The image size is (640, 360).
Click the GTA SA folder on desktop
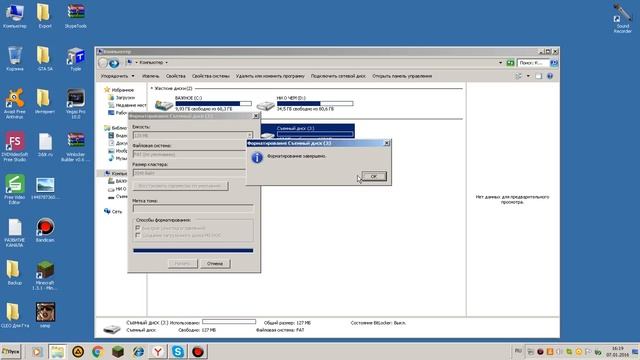pos(45,59)
